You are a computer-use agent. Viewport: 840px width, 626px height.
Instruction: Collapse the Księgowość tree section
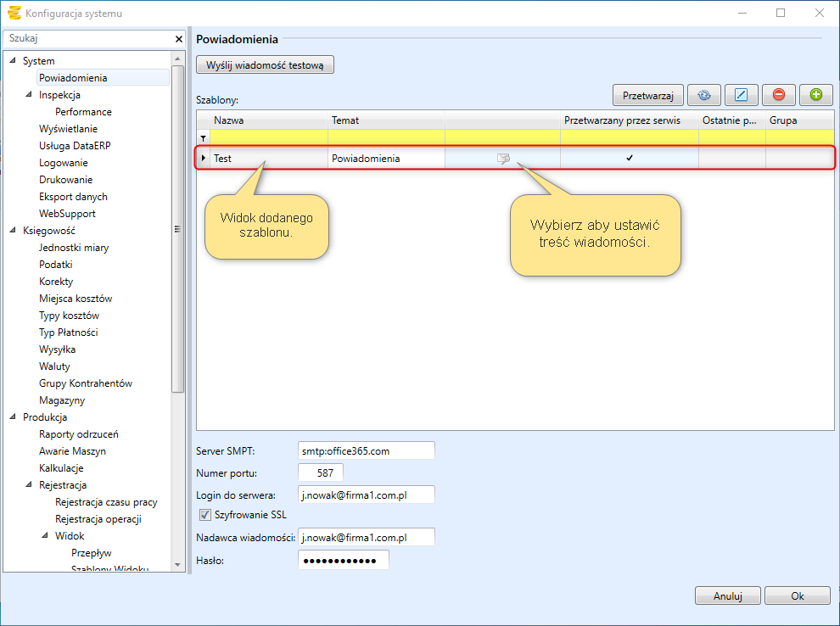[x=13, y=231]
